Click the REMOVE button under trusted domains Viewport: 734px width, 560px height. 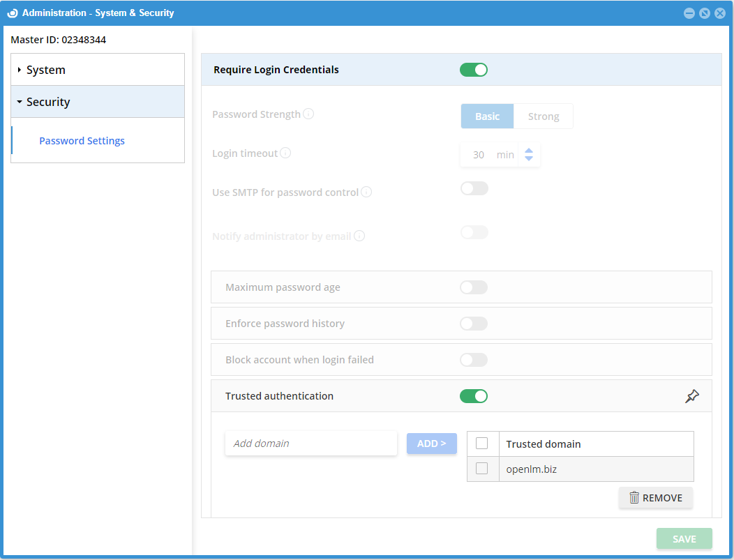[656, 498]
